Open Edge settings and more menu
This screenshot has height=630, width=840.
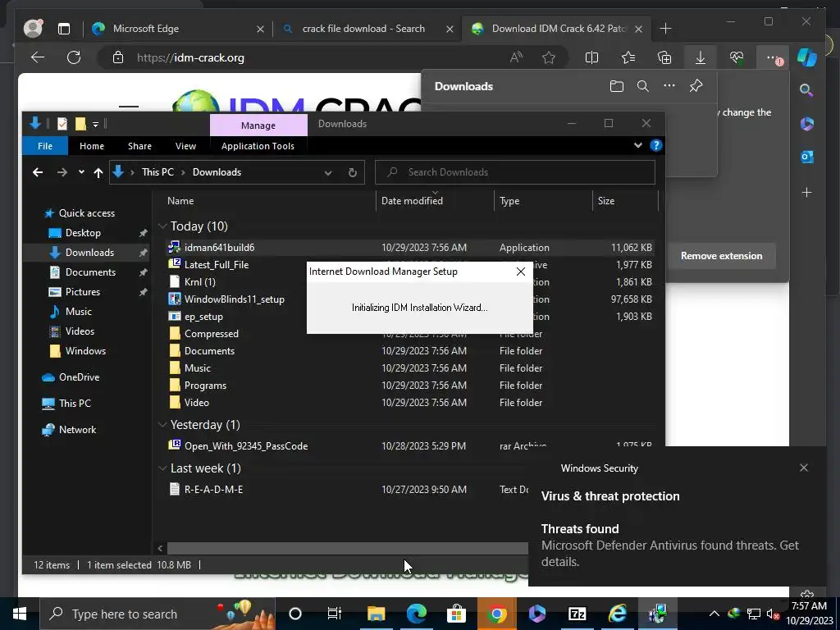(x=773, y=57)
